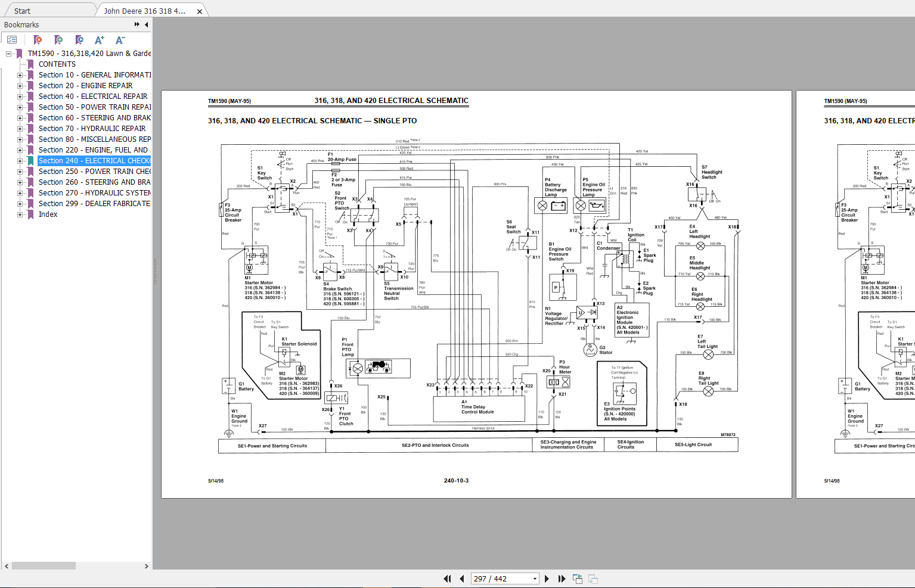Click the add bookmark icon
The image size is (915, 588).
[58, 40]
